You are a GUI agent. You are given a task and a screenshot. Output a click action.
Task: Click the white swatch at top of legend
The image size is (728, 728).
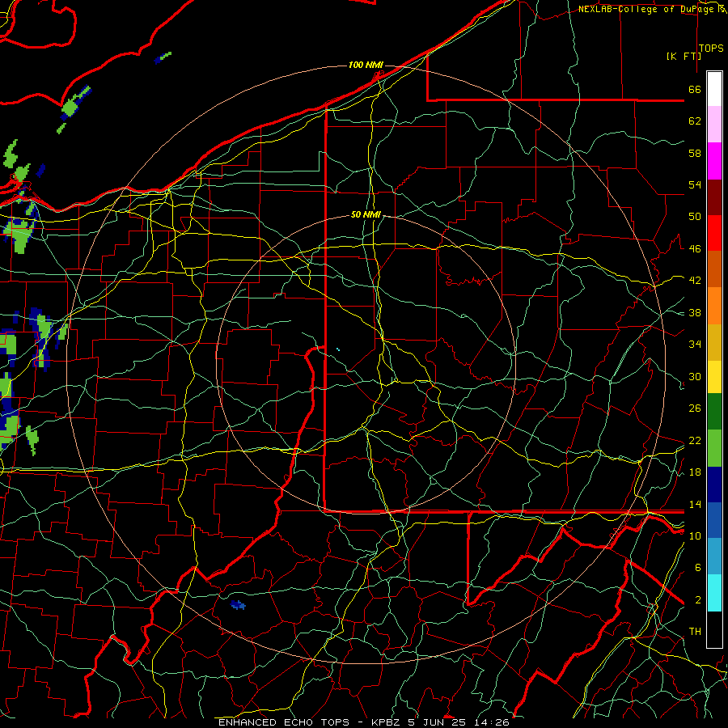714,89
